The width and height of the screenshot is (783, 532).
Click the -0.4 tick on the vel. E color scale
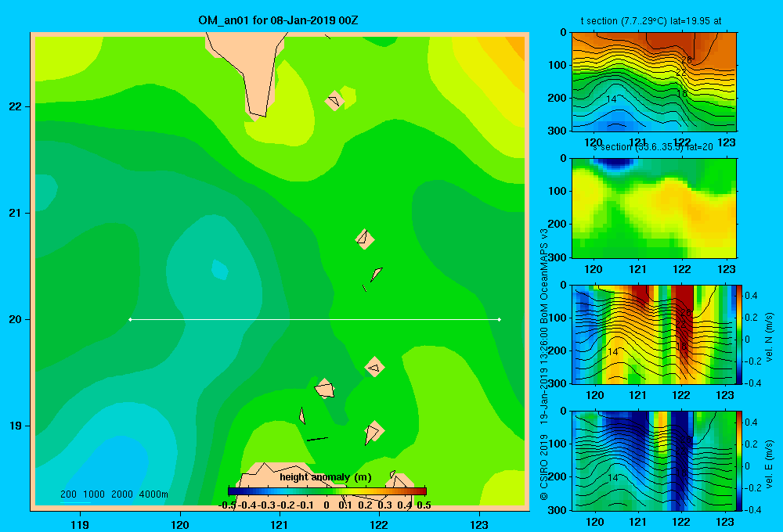pyautogui.click(x=753, y=509)
